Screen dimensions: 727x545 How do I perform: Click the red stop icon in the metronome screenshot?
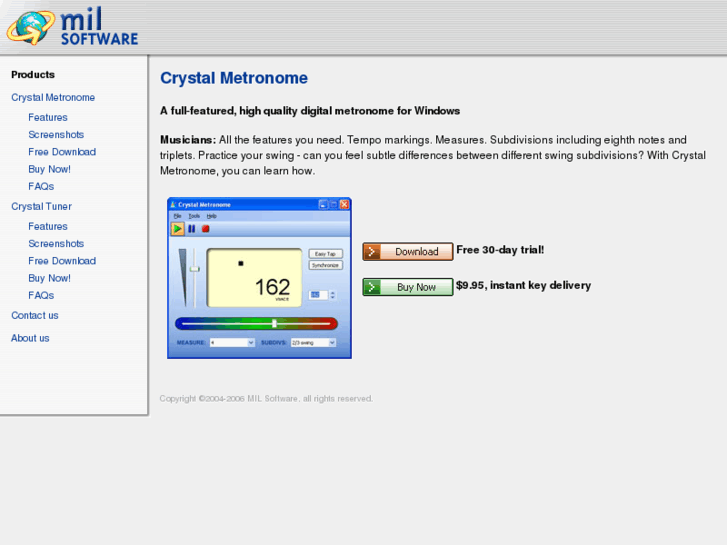206,229
